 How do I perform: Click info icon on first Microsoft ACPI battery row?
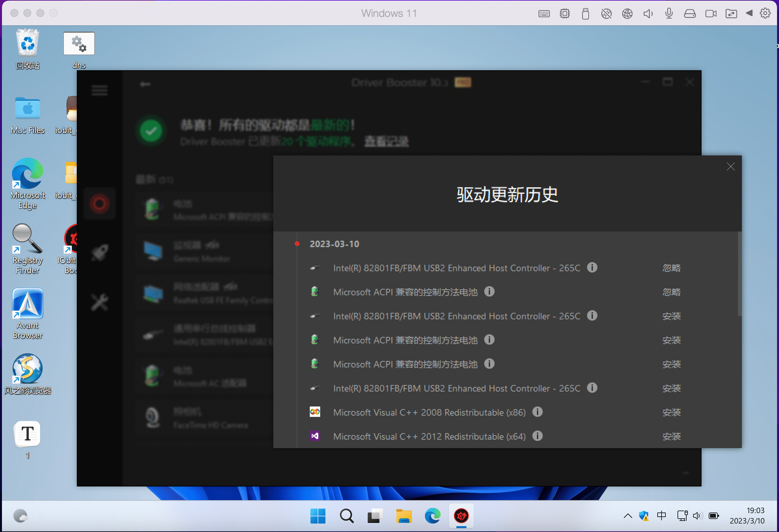(x=489, y=291)
